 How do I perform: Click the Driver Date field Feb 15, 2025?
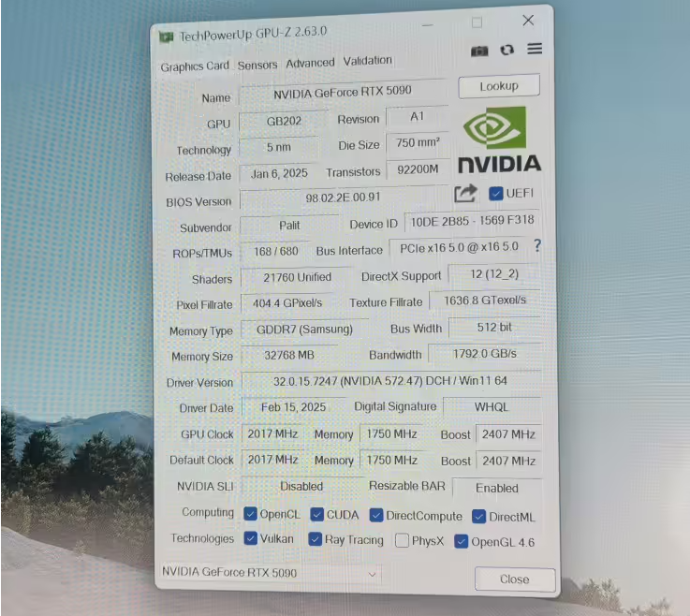tap(294, 407)
